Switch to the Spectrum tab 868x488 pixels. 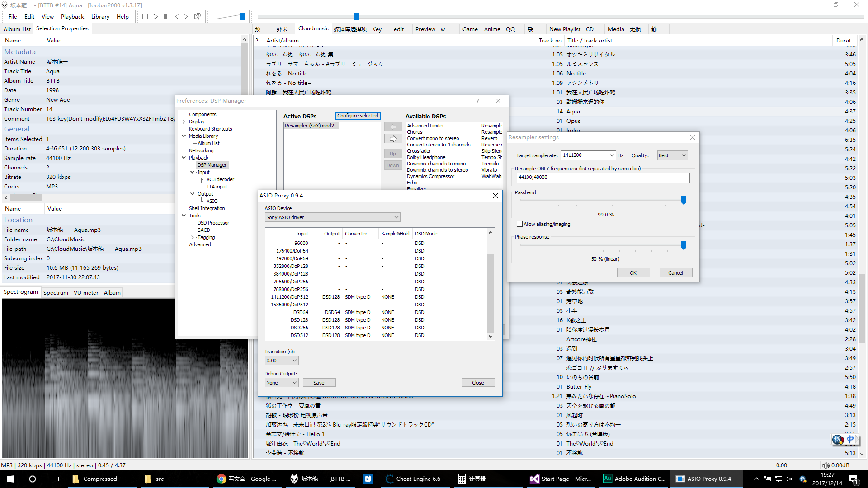(x=56, y=293)
